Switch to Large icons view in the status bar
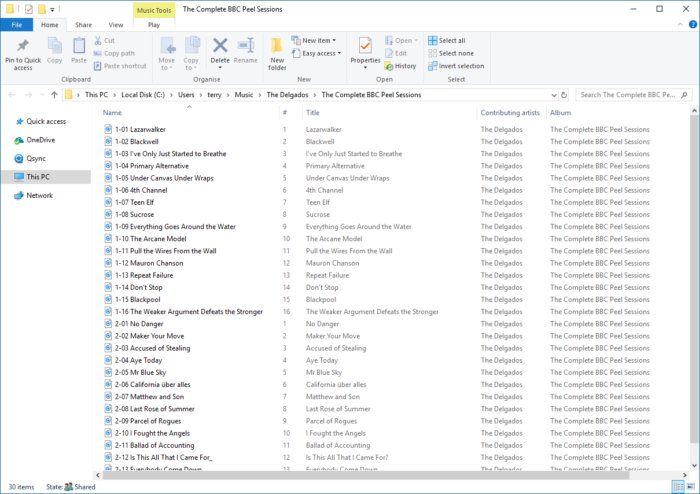 point(691,486)
